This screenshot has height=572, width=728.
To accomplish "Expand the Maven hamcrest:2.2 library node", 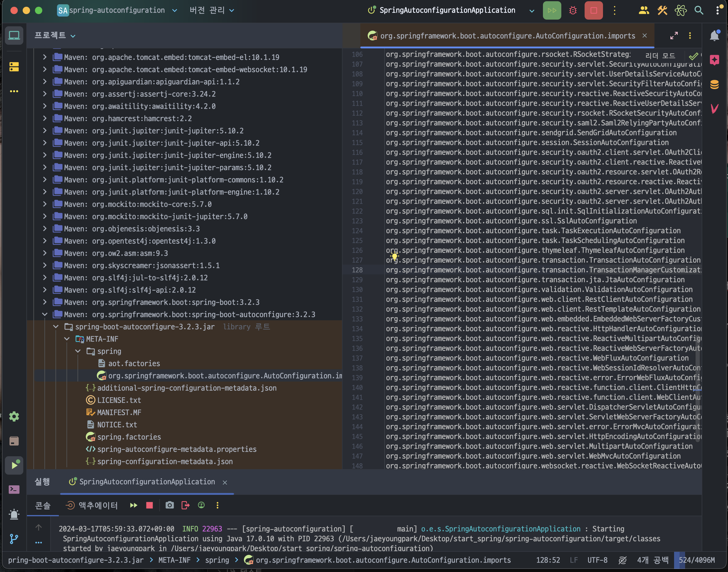I will pyautogui.click(x=44, y=118).
